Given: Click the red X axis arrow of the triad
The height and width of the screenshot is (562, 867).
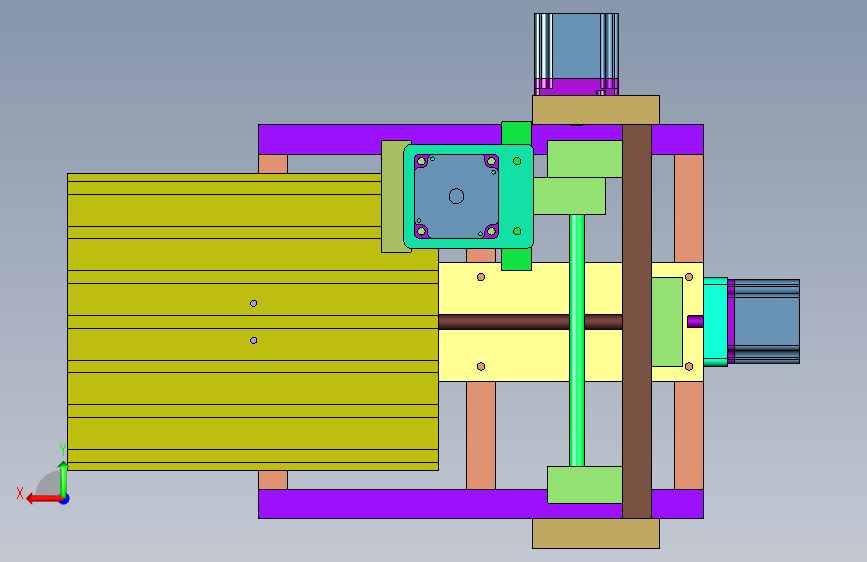Looking at the screenshot, I should (x=43, y=498).
